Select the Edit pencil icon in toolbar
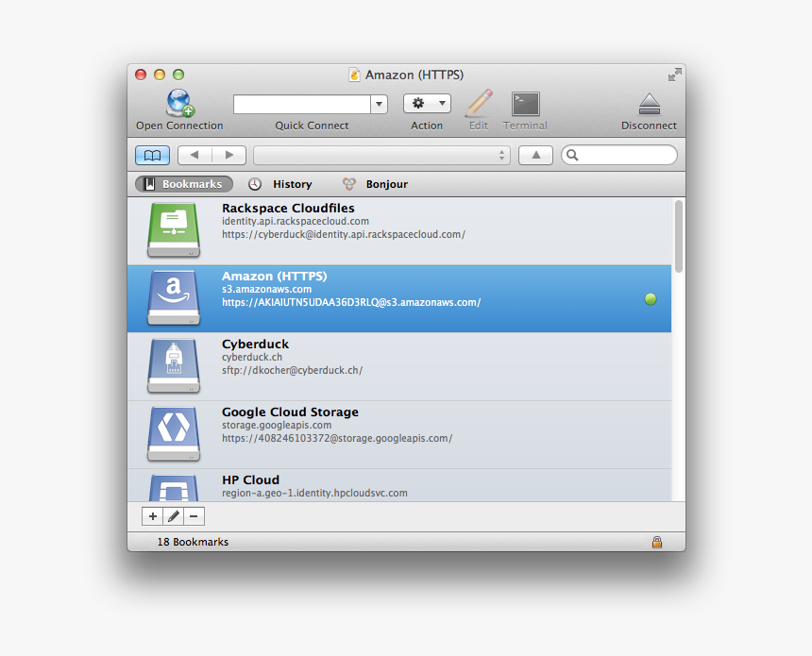Image resolution: width=812 pixels, height=656 pixels. 479,104
